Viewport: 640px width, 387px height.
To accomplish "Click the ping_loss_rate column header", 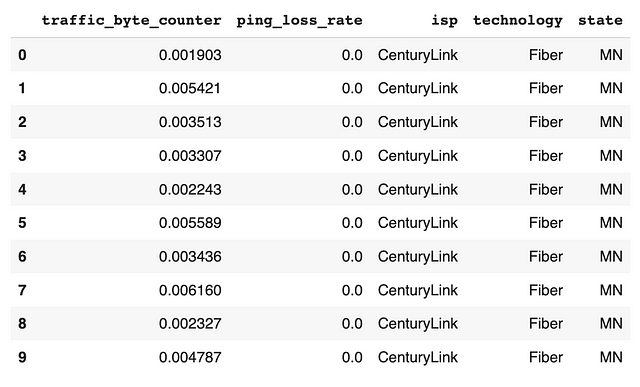I will [300, 20].
